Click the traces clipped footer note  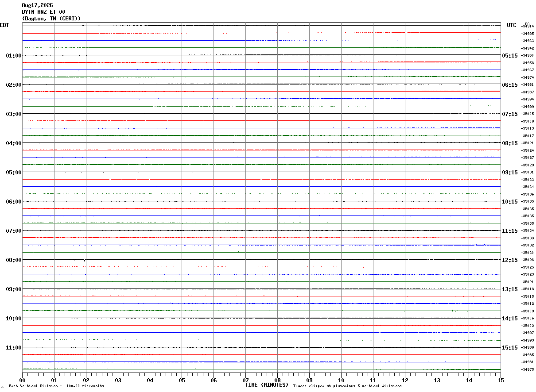pos(347,386)
